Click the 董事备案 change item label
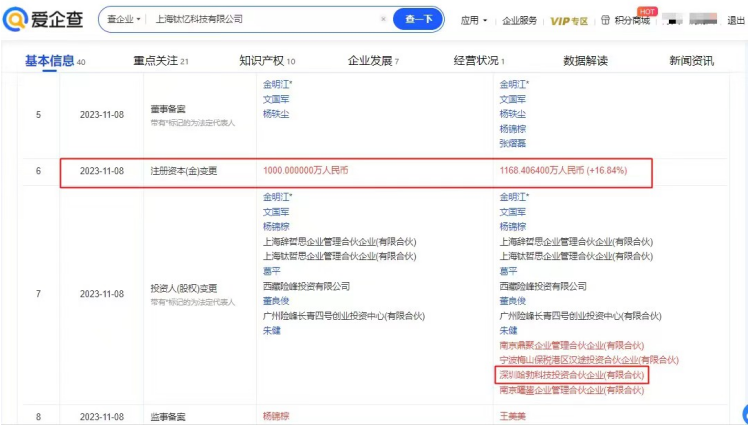The image size is (754, 428). tap(168, 109)
